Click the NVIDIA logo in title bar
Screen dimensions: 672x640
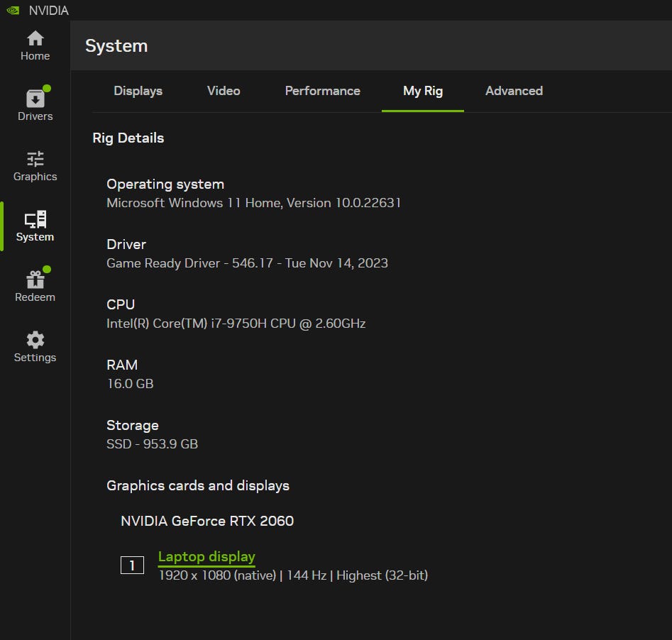point(13,10)
